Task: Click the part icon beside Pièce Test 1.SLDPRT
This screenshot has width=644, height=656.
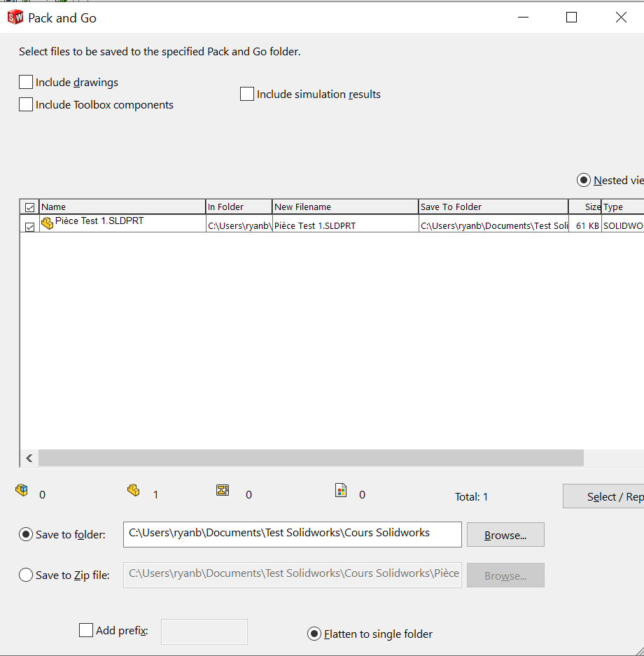Action: 46,223
